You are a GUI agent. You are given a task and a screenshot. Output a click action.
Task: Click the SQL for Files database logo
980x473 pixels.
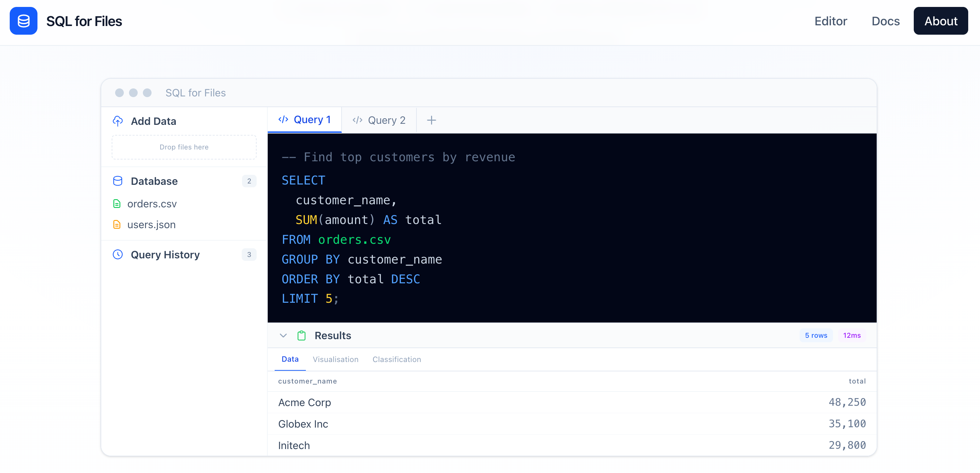[23, 21]
